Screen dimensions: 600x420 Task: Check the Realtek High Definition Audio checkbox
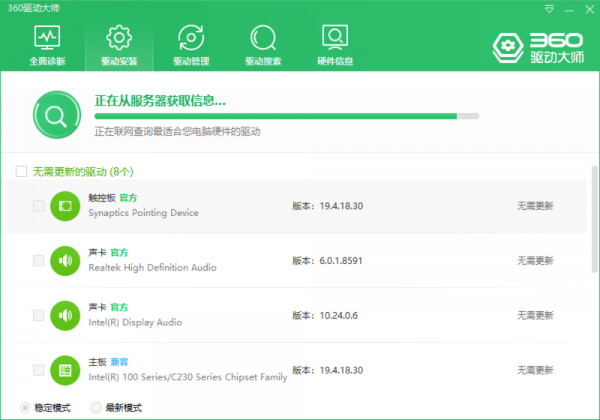pyautogui.click(x=39, y=260)
